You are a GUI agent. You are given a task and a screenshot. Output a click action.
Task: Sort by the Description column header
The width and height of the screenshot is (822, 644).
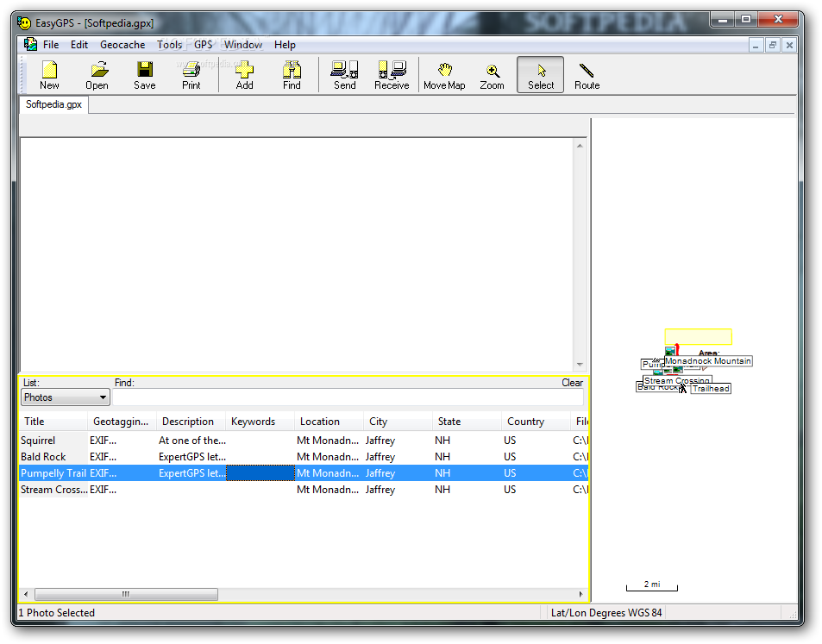(x=191, y=422)
